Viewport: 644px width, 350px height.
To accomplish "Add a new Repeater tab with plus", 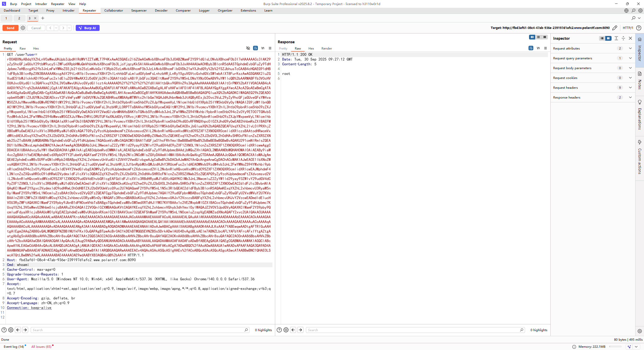I will pyautogui.click(x=43, y=18).
